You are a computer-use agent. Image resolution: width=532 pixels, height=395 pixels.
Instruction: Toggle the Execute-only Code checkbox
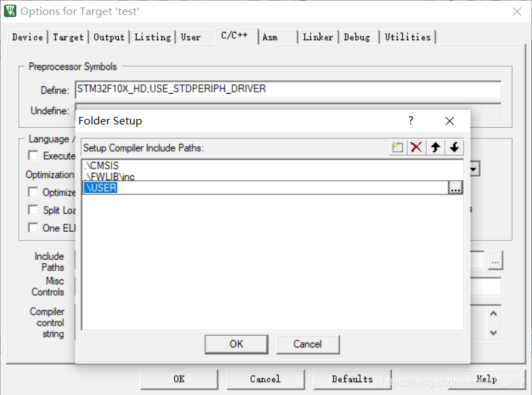click(x=33, y=156)
